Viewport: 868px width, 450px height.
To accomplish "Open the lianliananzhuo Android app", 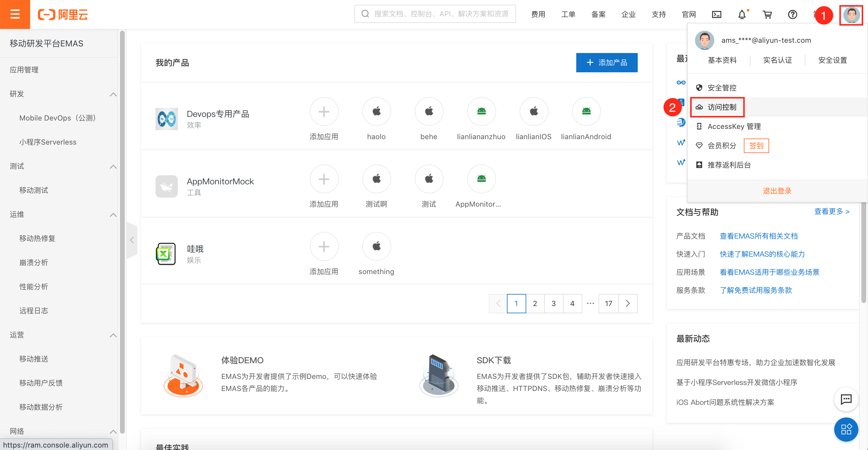I will [482, 111].
